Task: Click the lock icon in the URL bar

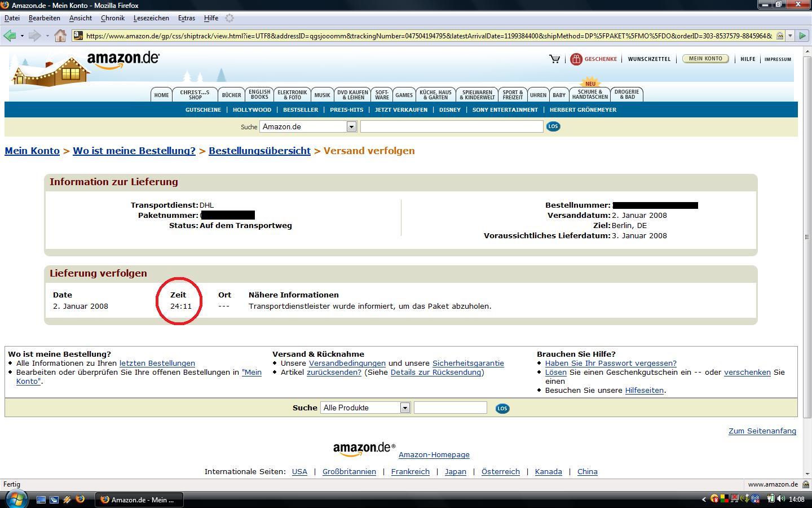Action: (x=780, y=36)
